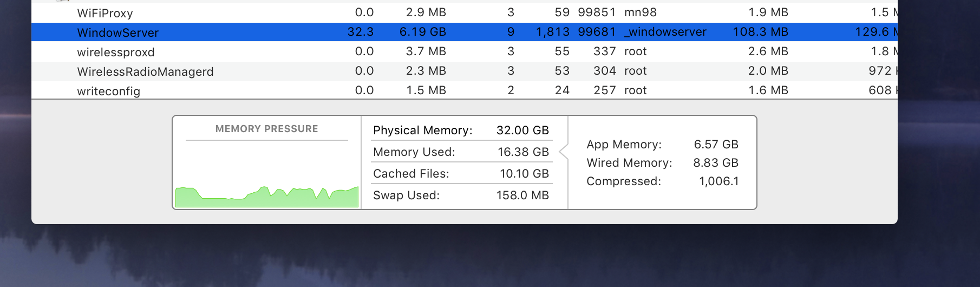The width and height of the screenshot is (980, 287).
Task: Click the MEMORY PRESSURE heading label
Action: point(267,129)
